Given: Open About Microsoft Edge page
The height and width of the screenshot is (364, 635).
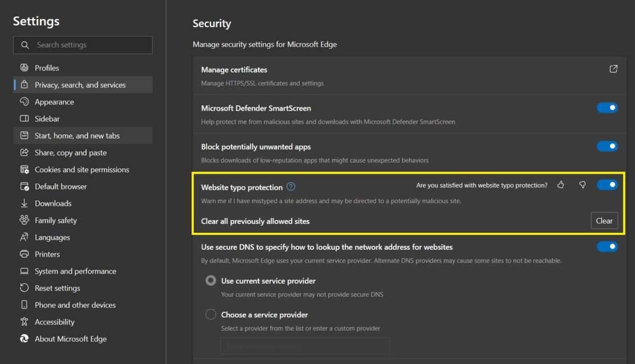Looking at the screenshot, I should tap(83, 339).
